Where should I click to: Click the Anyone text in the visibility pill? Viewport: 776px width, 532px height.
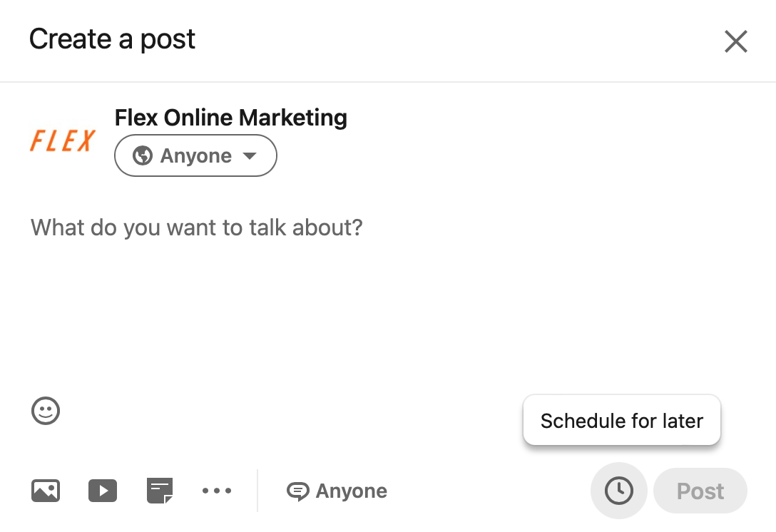[196, 156]
